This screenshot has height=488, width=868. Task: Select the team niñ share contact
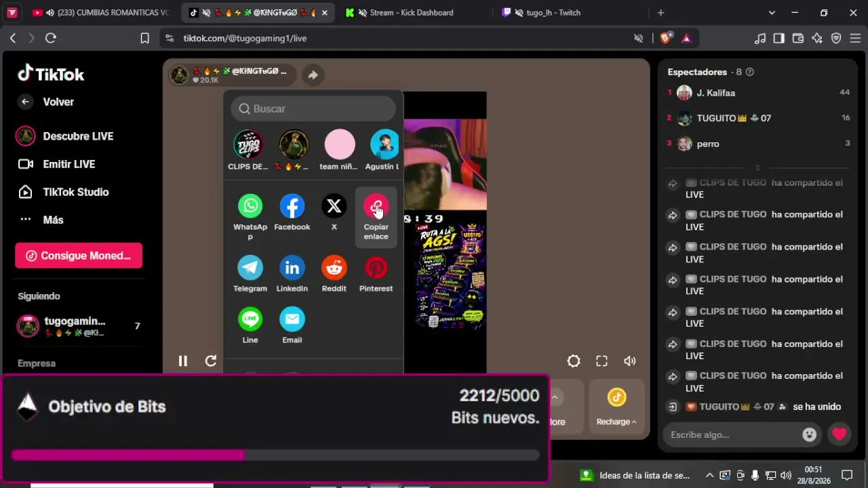339,150
